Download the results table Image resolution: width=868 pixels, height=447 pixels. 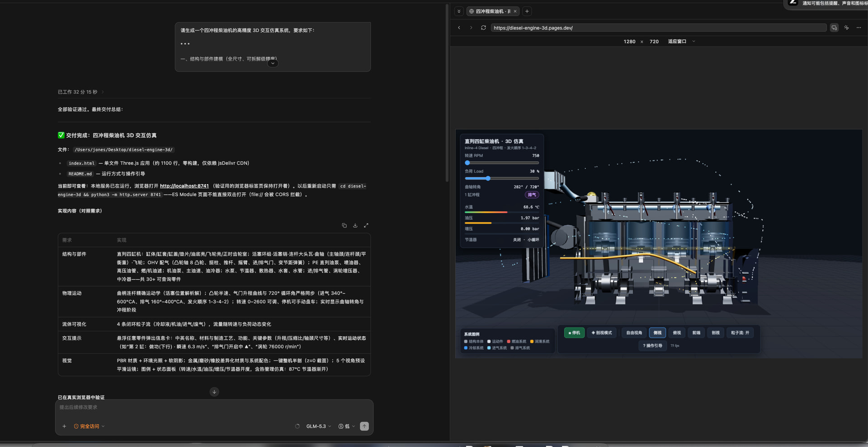click(x=355, y=225)
